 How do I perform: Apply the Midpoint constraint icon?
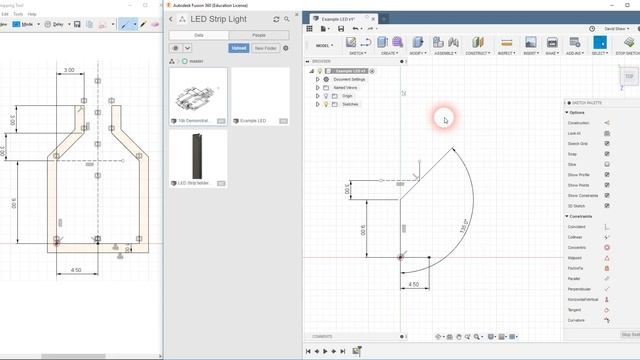pos(607,258)
